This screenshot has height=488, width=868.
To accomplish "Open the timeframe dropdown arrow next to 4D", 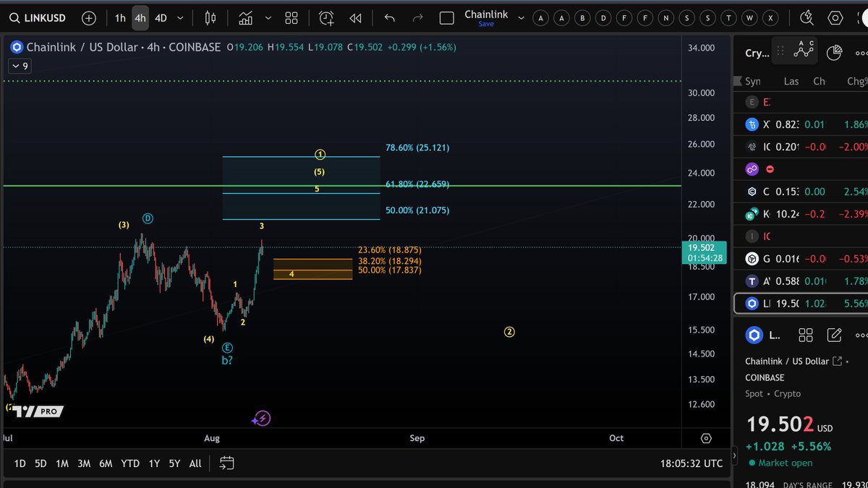I will [179, 17].
